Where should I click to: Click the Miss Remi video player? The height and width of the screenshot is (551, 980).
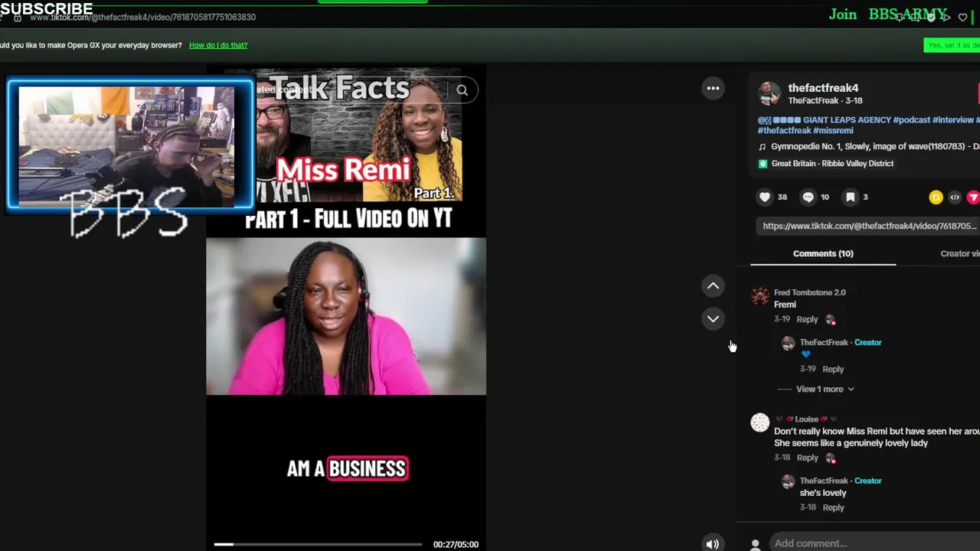tap(345, 316)
